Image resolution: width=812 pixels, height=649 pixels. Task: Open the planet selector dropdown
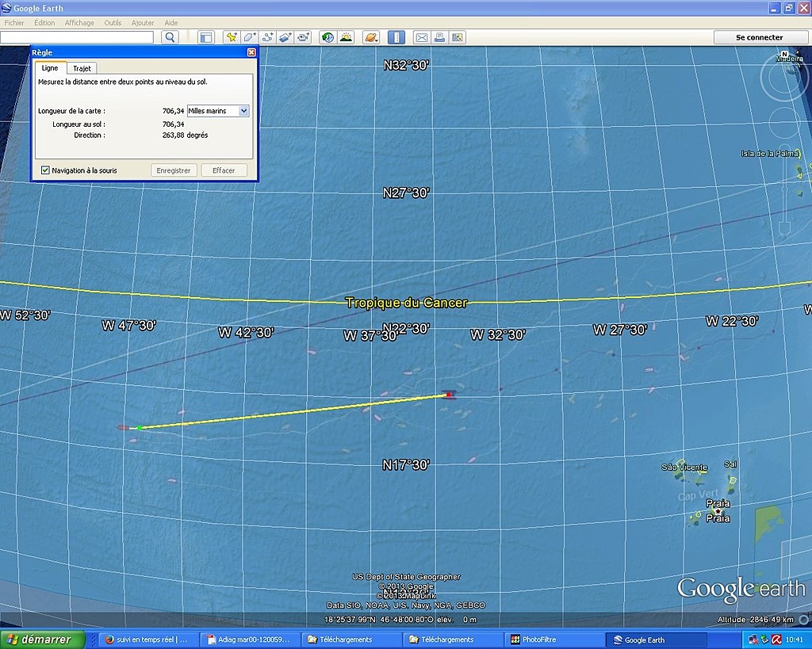coord(370,37)
